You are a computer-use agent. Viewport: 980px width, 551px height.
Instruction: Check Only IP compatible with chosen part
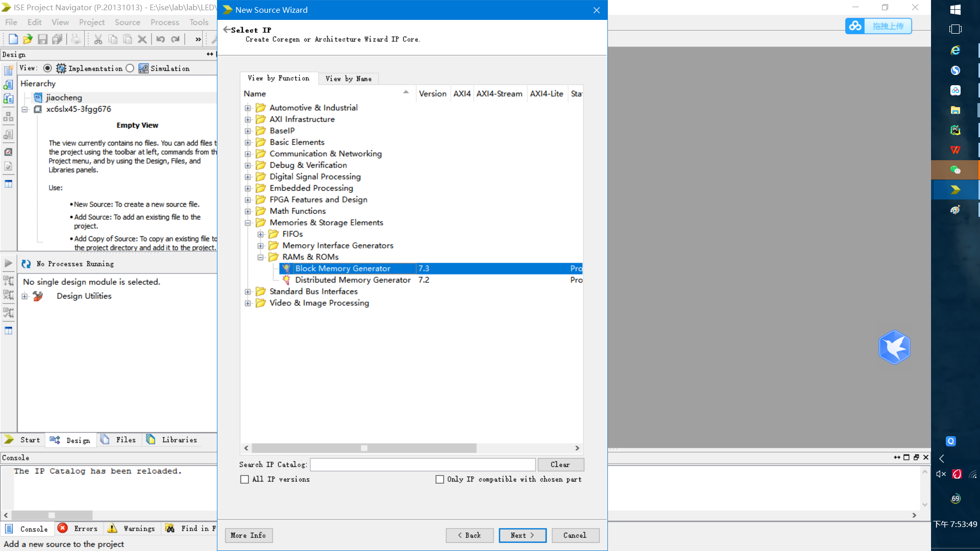point(439,479)
